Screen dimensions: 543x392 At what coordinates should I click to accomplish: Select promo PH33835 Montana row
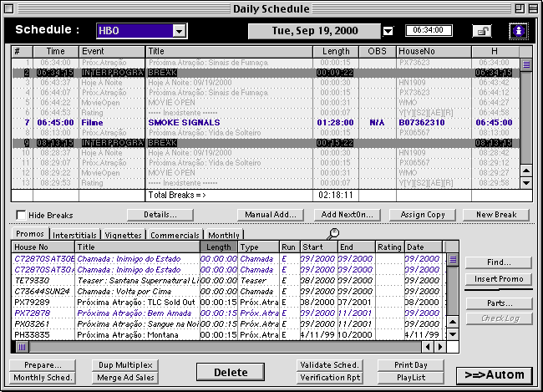pos(229,335)
